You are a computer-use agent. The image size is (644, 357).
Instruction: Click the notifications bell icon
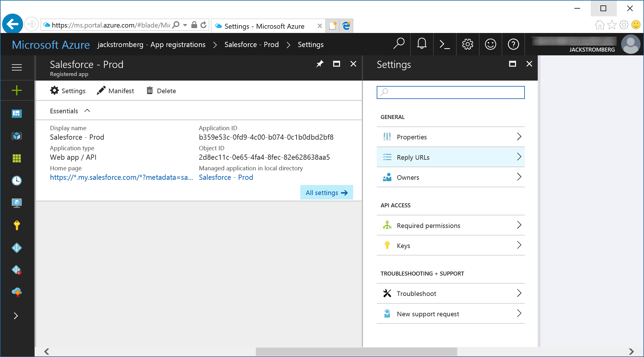[422, 44]
